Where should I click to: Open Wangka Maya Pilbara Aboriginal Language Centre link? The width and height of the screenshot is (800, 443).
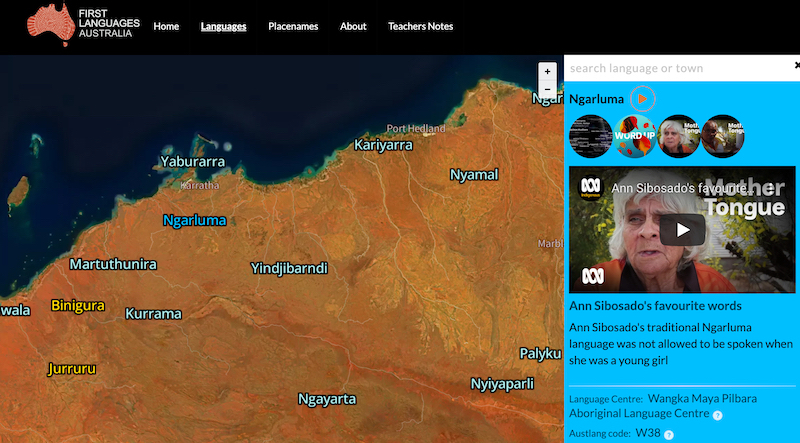point(663,406)
